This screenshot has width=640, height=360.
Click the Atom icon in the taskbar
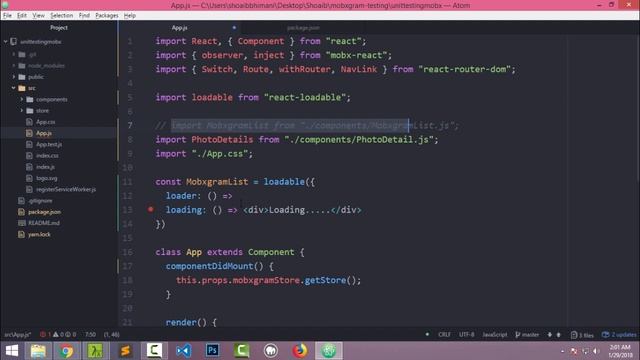(x=329, y=351)
